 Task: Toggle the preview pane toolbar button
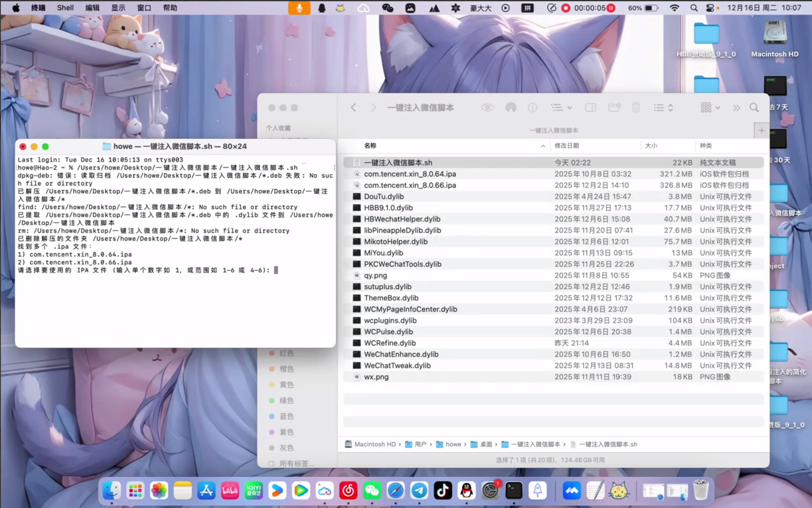[591, 108]
